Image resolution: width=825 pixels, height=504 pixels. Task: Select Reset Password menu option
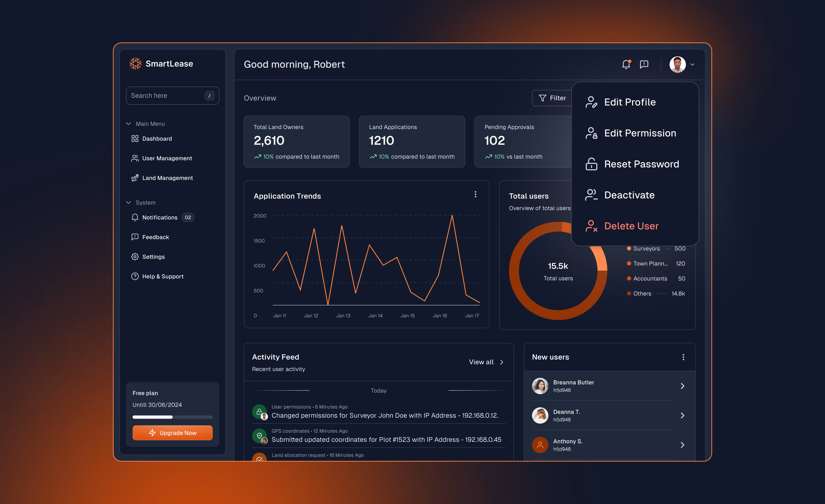click(x=641, y=164)
